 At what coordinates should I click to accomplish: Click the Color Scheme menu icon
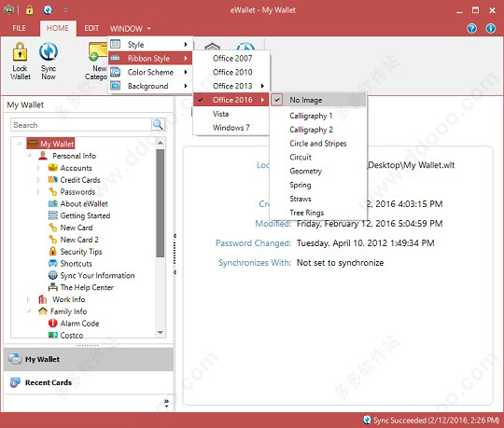pyautogui.click(x=116, y=72)
